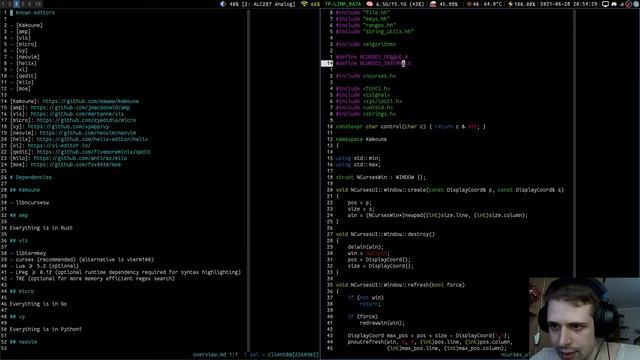
Task: Click 'client0@[2268962]' in status line
Action: (x=293, y=355)
